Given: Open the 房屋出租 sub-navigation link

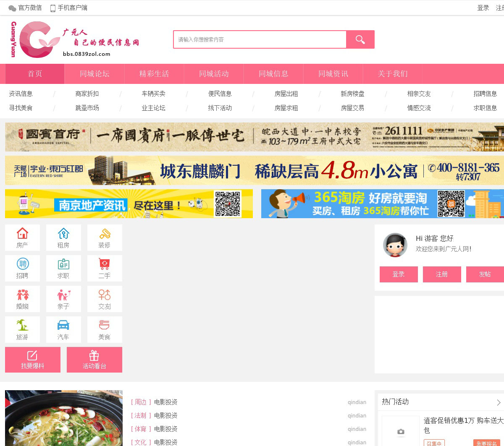Looking at the screenshot, I should (286, 94).
